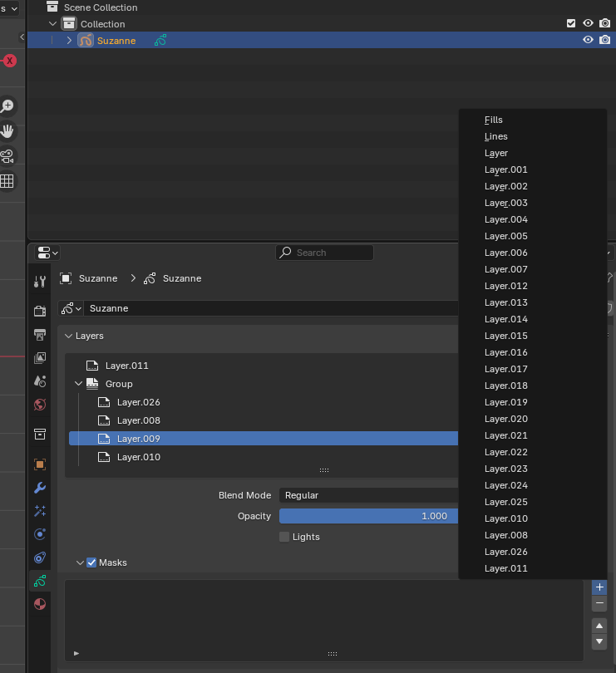616x673 pixels.
Task: Choose Layer.020 from the mask menu
Action: [533, 419]
